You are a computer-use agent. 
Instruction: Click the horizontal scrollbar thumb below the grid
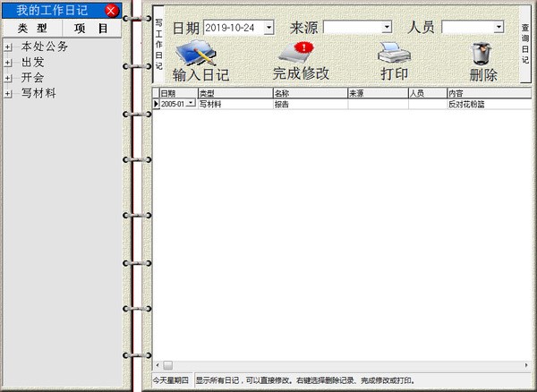click(x=166, y=365)
